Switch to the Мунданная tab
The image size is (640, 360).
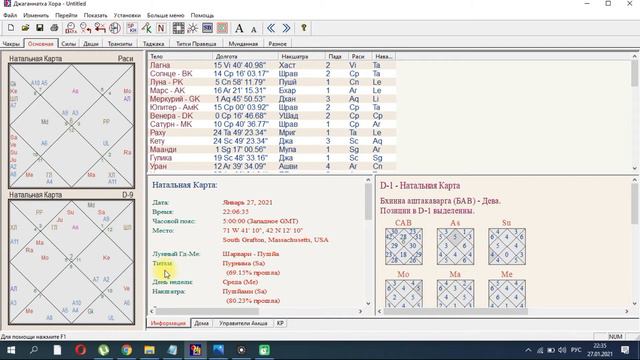[243, 44]
